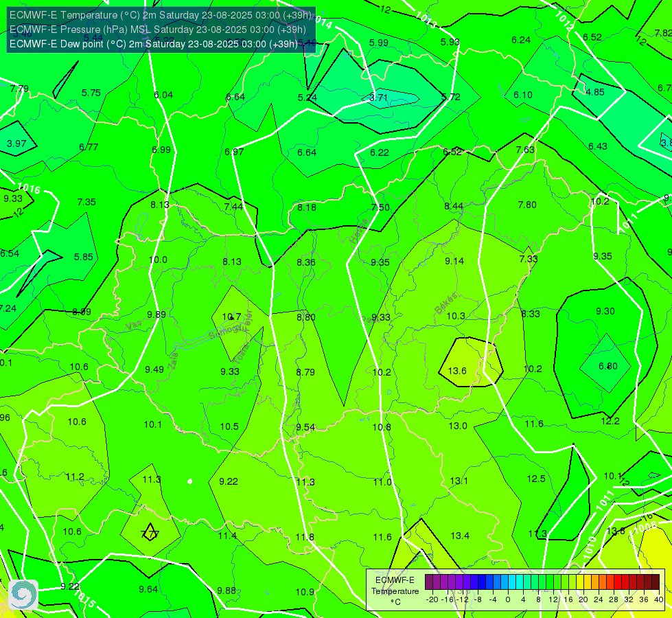Screen dimensions: 672x618
Task: Click the 1012 isobar label
Action: pyautogui.click(x=564, y=21)
